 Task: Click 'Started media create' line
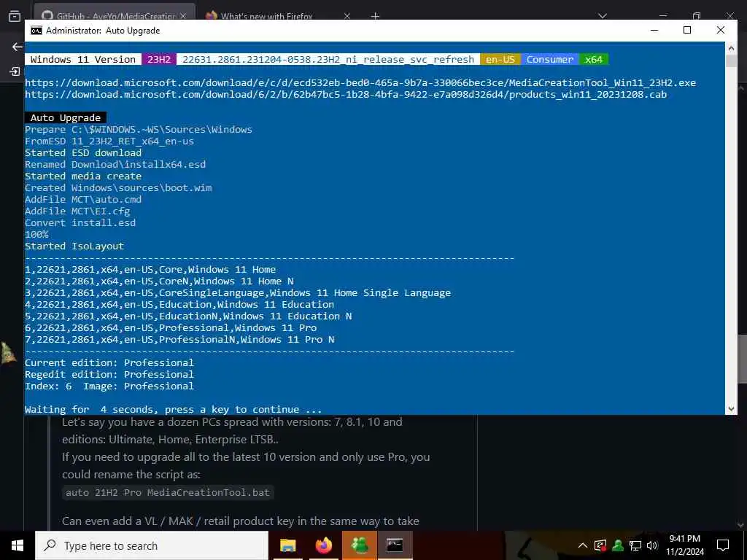click(83, 176)
